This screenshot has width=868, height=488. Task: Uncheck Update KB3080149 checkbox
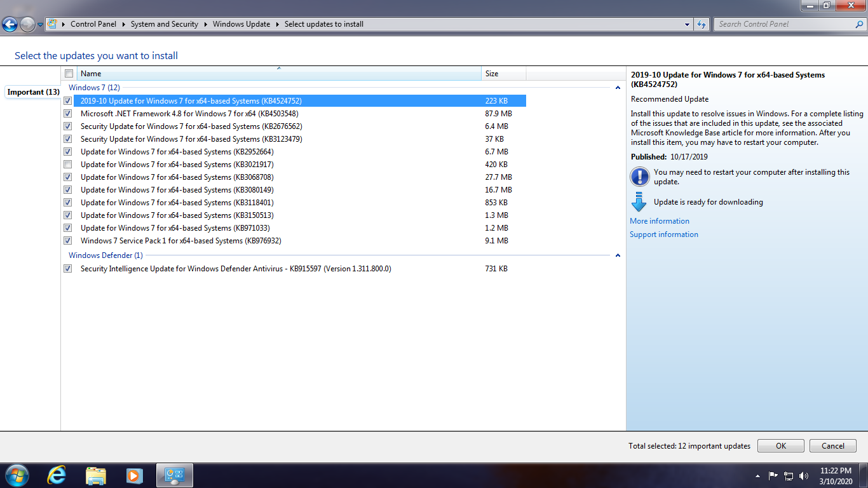[x=68, y=190]
